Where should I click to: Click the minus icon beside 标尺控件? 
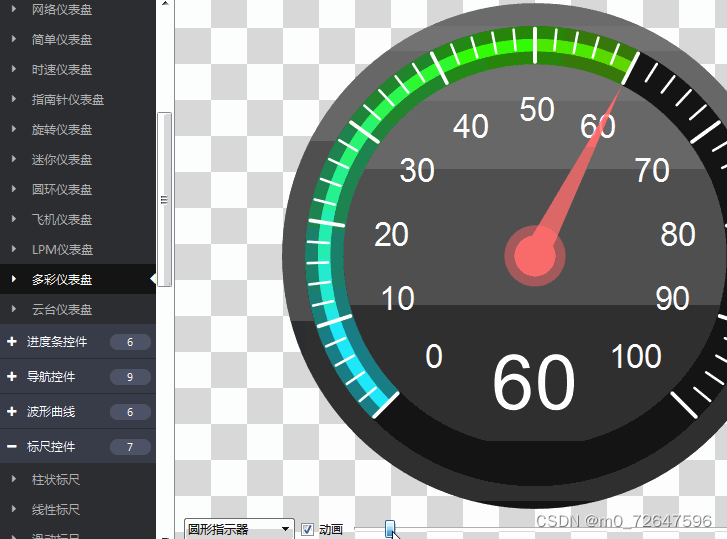(x=12, y=446)
